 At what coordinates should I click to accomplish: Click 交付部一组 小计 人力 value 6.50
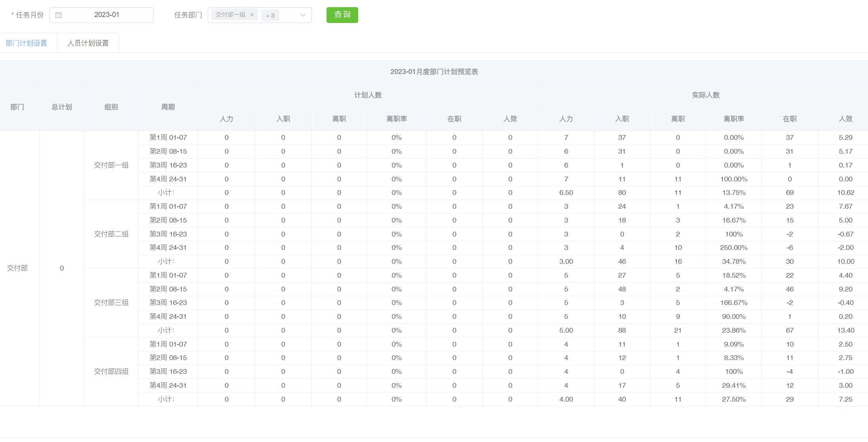pyautogui.click(x=566, y=192)
